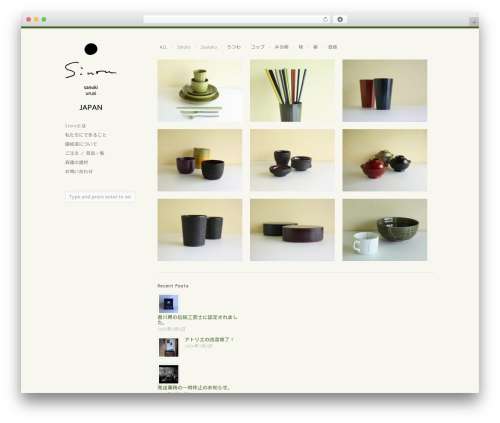Image resolution: width=500 pixels, height=423 pixels.
Task: Open the red and navy tumblers photo
Action: tap(385, 91)
